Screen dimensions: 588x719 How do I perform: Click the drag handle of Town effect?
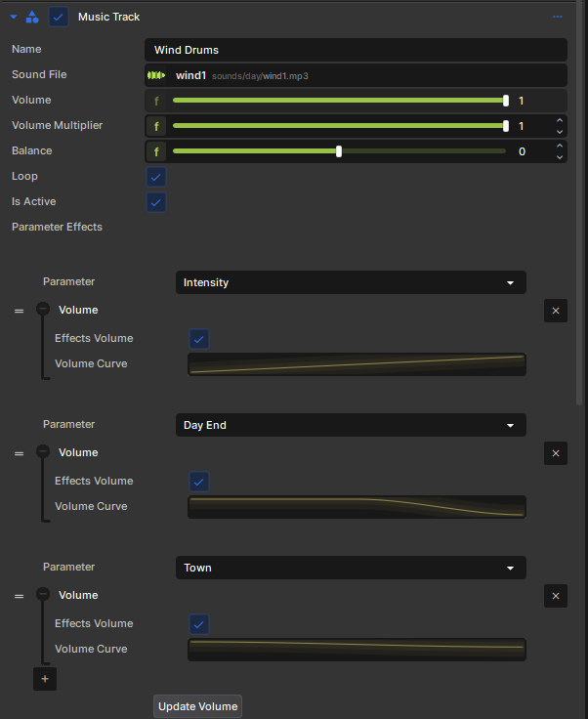(19, 596)
